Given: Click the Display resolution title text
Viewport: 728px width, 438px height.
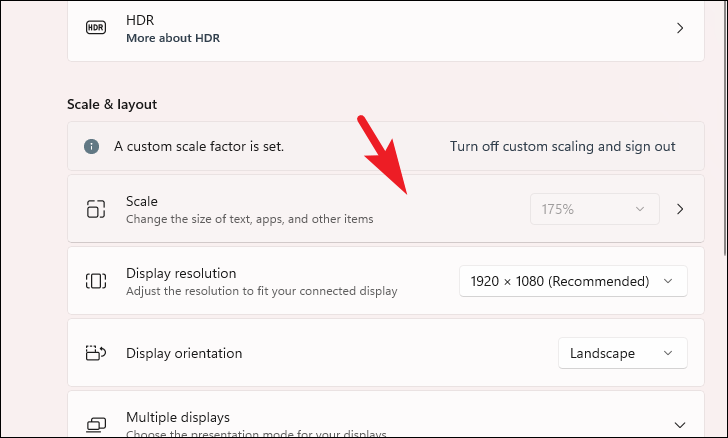Looking at the screenshot, I should (x=181, y=273).
